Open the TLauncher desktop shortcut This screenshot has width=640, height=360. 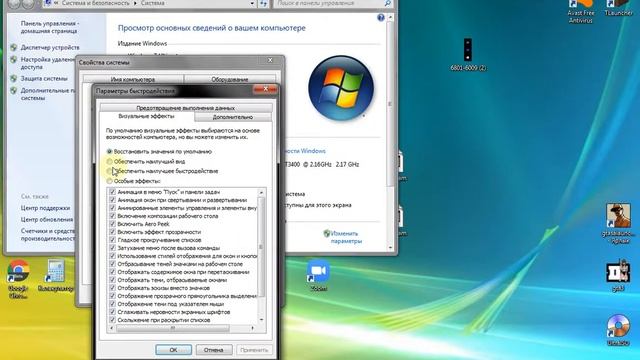tap(618, 8)
